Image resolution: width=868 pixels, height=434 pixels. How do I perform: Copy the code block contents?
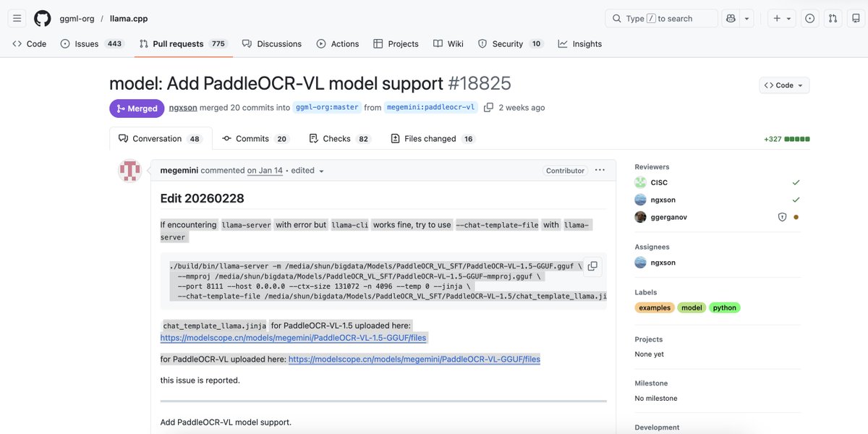pyautogui.click(x=592, y=266)
